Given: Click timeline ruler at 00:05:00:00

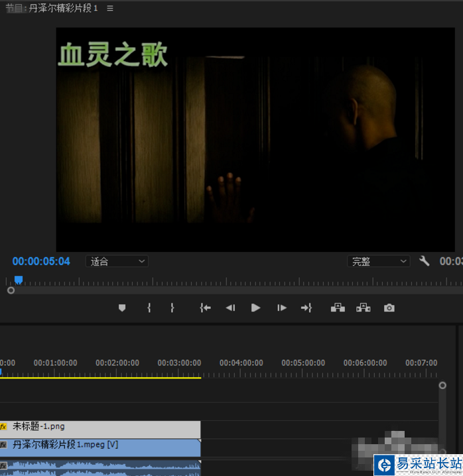Looking at the screenshot, I should point(303,363).
